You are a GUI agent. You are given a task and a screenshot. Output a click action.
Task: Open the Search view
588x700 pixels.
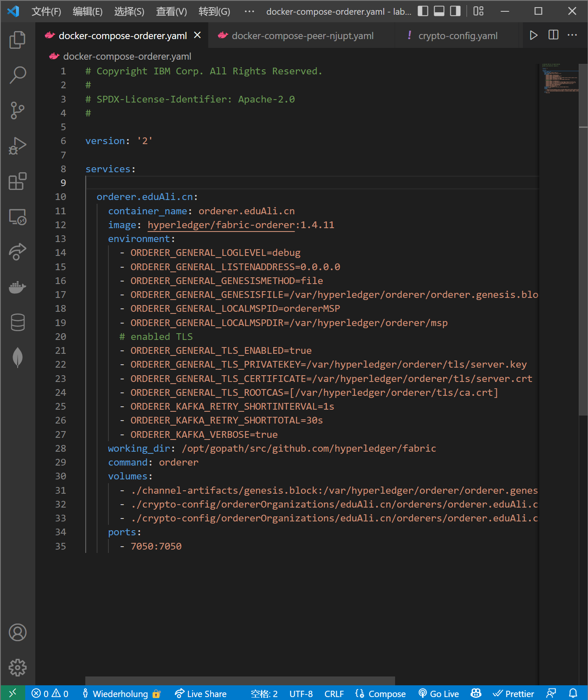[17, 75]
